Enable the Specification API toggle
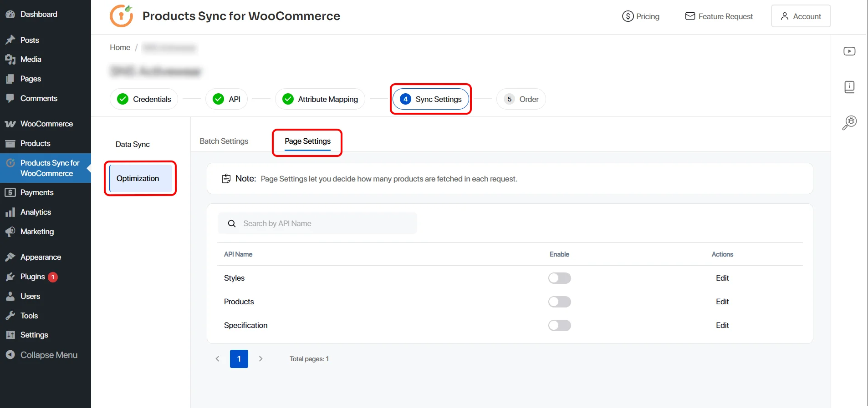The width and height of the screenshot is (868, 408). (x=559, y=325)
